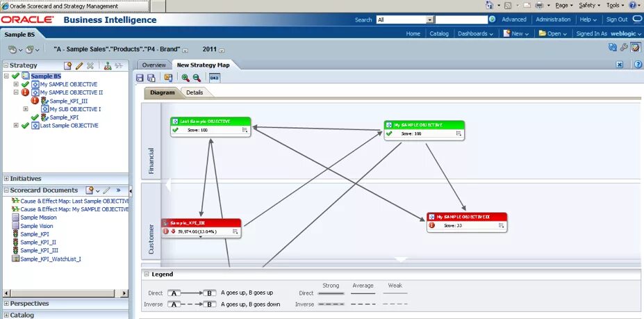Open the Help menu in Oracle header
This screenshot has height=319, width=644.
(x=588, y=19)
